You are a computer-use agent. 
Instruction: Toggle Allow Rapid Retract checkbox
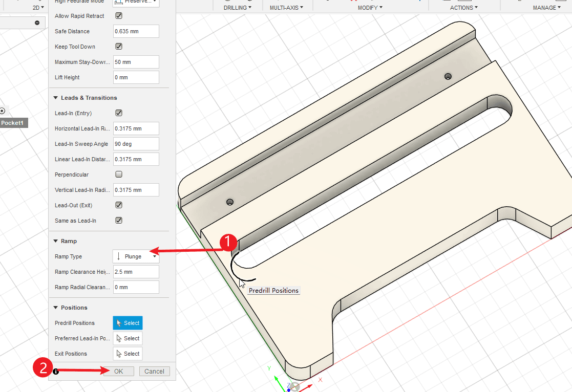(119, 16)
